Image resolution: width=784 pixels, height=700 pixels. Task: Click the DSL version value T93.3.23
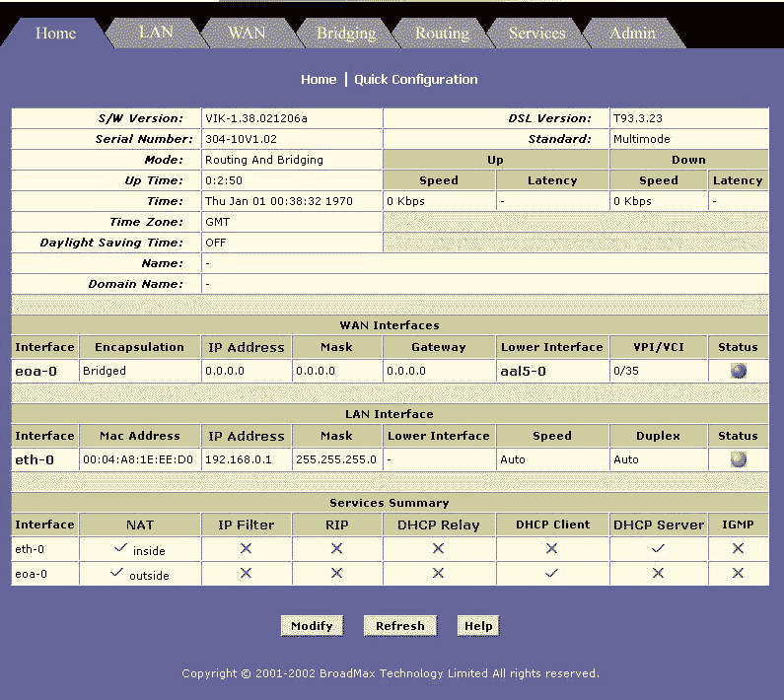point(637,118)
